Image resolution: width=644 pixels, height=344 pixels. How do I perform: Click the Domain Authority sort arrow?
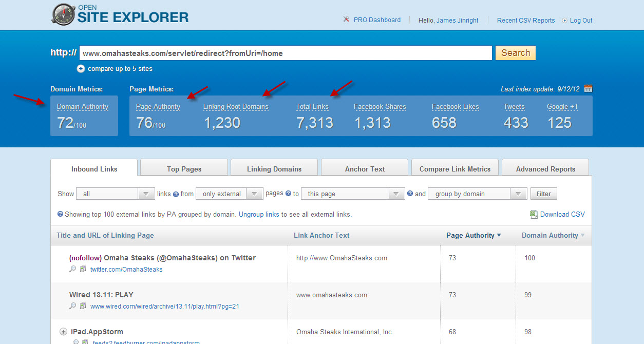tap(582, 236)
